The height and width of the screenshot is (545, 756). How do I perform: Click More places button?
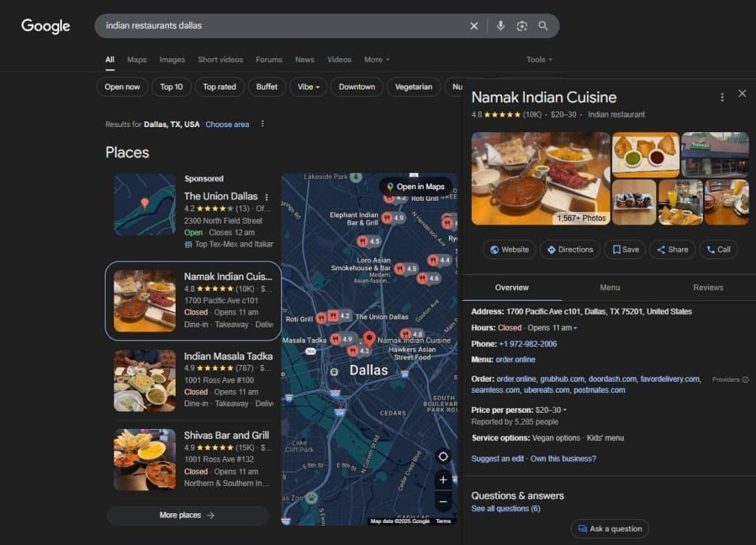pyautogui.click(x=188, y=515)
